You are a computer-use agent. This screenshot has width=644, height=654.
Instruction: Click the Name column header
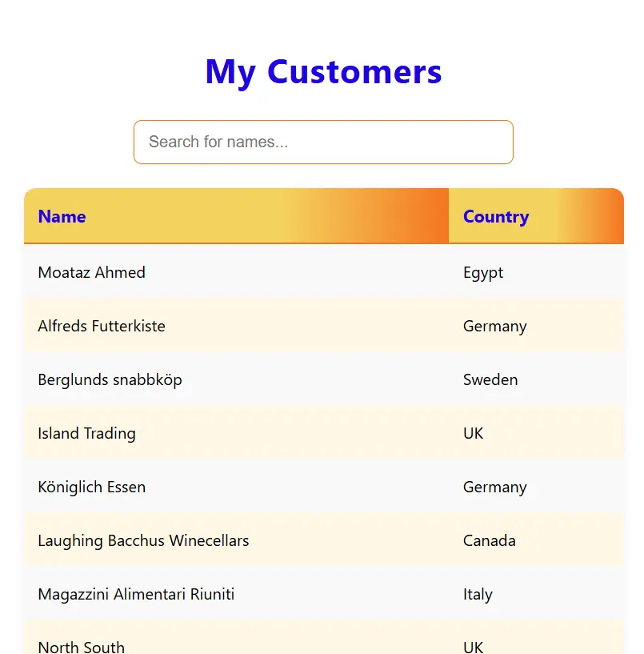pos(62,216)
